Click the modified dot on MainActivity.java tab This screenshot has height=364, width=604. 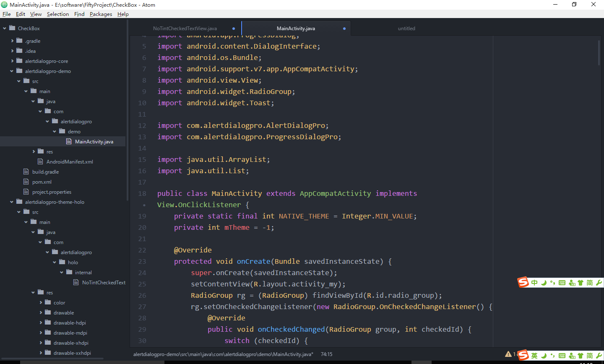tap(344, 29)
